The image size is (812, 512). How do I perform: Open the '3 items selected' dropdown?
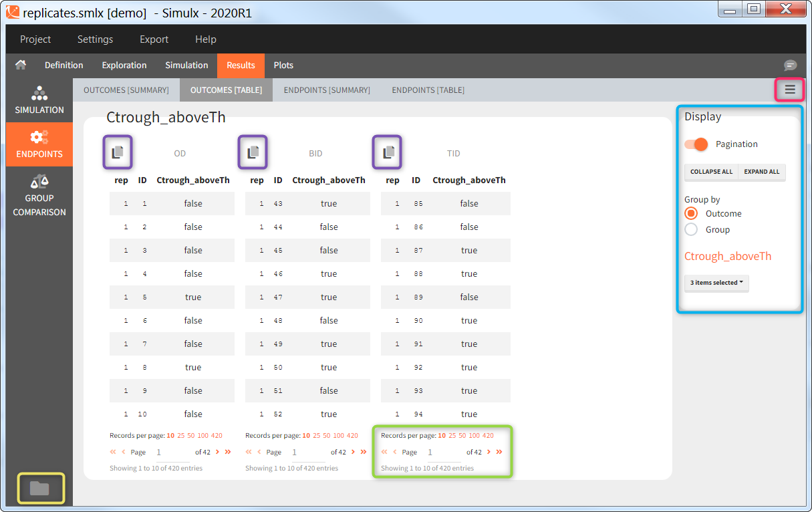716,283
